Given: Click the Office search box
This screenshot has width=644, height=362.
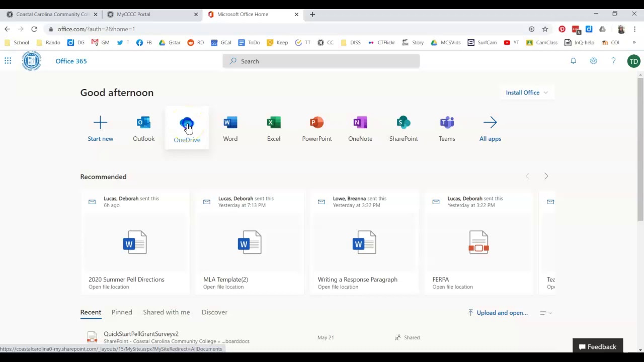Looking at the screenshot, I should click(x=321, y=61).
